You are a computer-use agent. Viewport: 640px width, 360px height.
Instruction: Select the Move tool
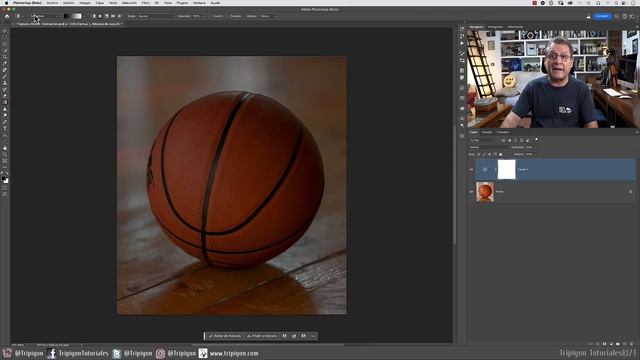[5, 31]
